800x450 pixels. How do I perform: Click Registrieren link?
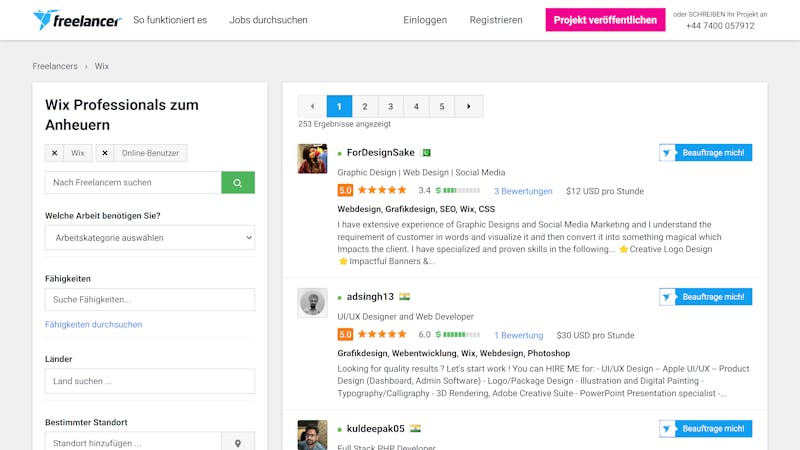496,20
